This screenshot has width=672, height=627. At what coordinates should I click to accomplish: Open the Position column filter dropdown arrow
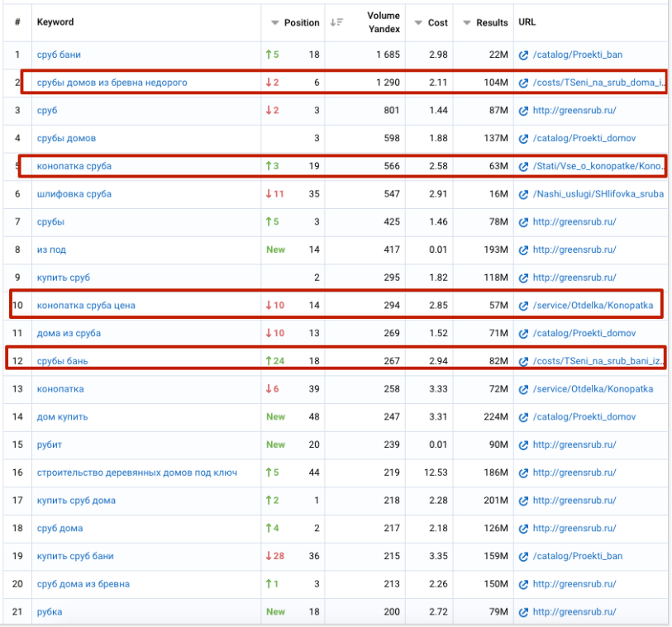point(275,23)
